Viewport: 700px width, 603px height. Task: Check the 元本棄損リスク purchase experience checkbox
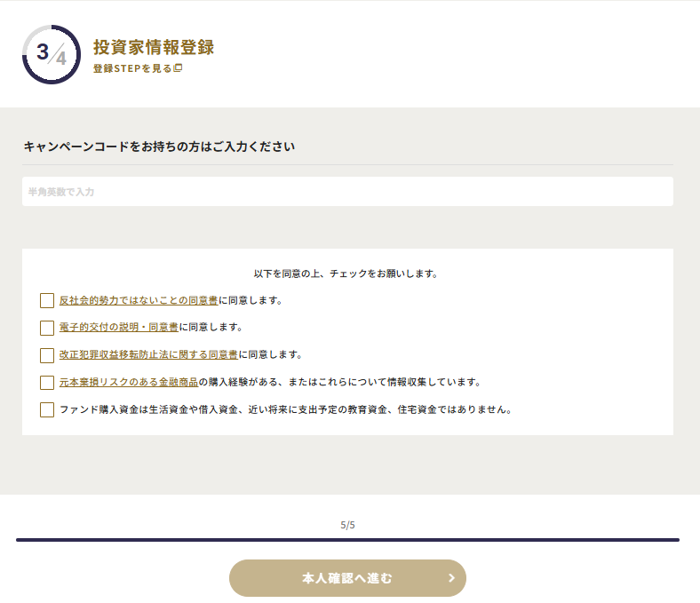[x=47, y=383]
